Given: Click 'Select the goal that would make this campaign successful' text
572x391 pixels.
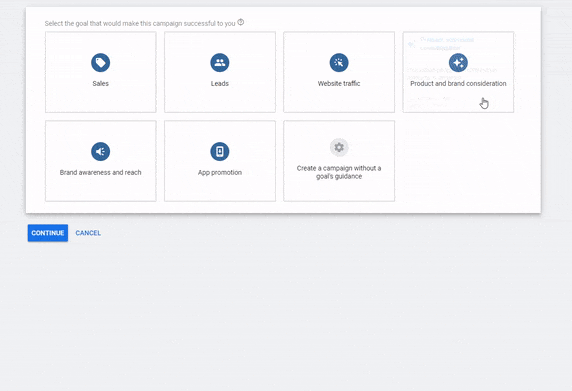Looking at the screenshot, I should coord(140,23).
